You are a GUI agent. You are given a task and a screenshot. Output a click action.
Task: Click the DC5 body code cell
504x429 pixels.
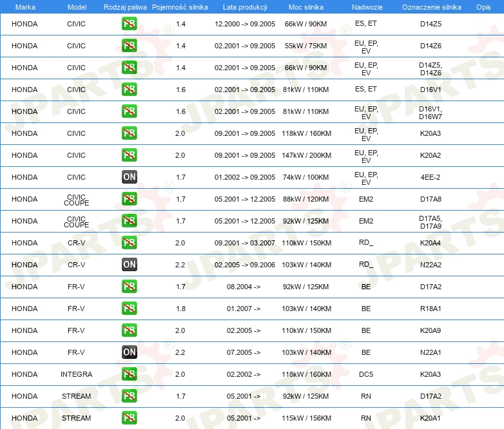pyautogui.click(x=366, y=374)
